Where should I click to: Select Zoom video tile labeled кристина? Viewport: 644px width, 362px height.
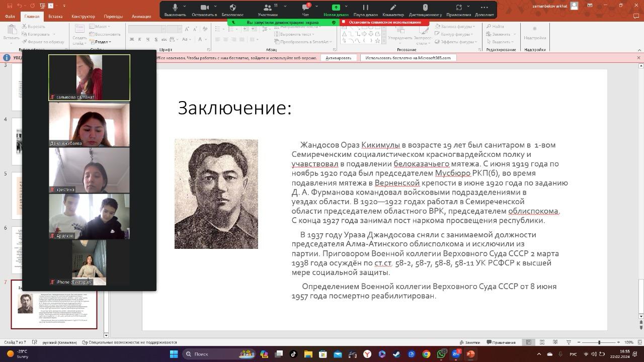click(89, 170)
